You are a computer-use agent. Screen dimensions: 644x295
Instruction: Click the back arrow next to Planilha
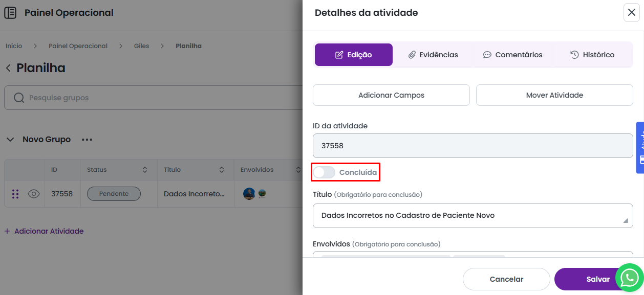8,68
